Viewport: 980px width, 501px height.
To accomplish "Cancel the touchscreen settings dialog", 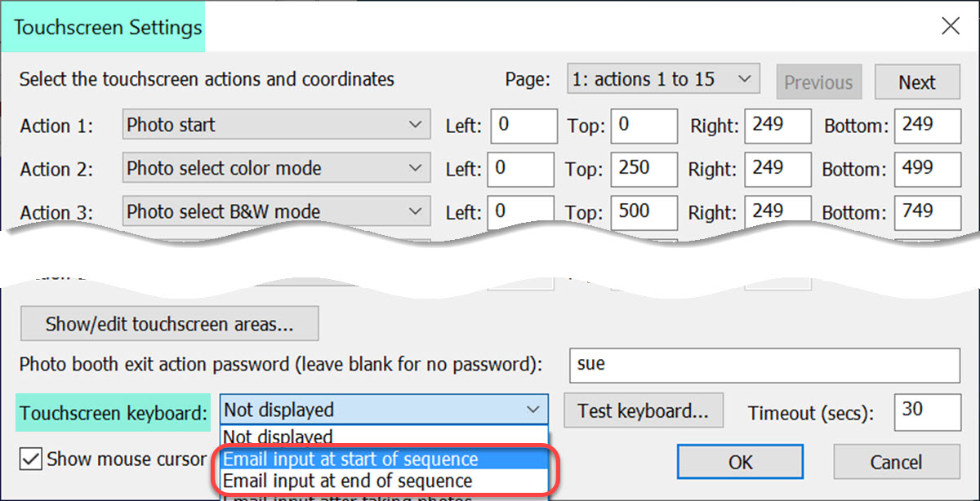I will pyautogui.click(x=896, y=463).
